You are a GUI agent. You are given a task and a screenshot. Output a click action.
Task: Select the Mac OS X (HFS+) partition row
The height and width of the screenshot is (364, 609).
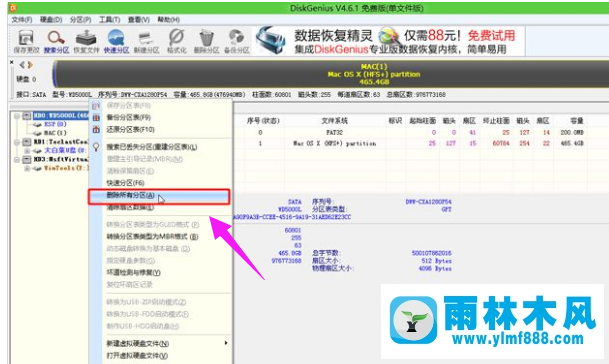point(410,143)
